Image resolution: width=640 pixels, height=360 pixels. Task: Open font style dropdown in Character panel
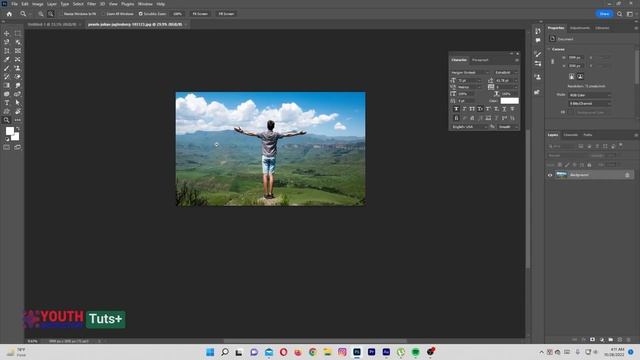coord(506,73)
